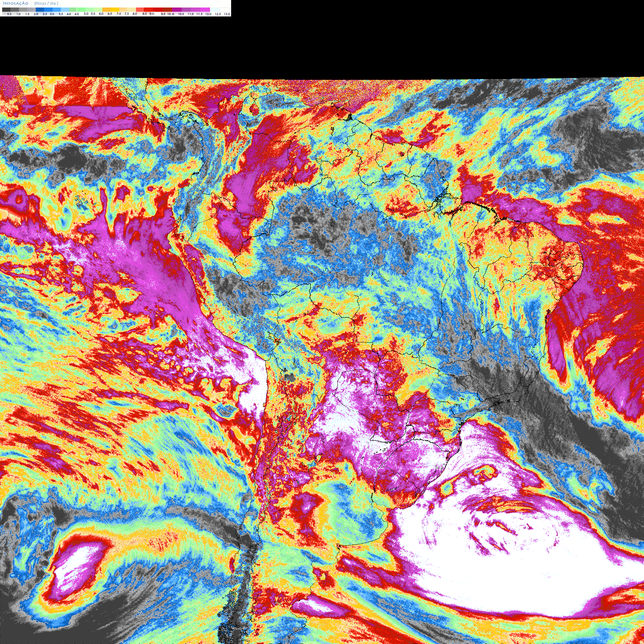This screenshot has width=644, height=644.
Task: Click the 8.0 value on the scale
Action: tap(135, 14)
